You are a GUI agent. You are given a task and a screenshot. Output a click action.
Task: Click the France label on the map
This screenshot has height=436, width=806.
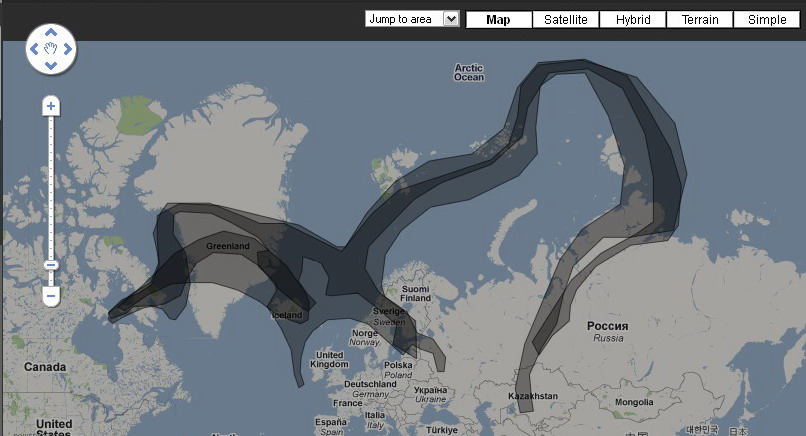[347, 403]
